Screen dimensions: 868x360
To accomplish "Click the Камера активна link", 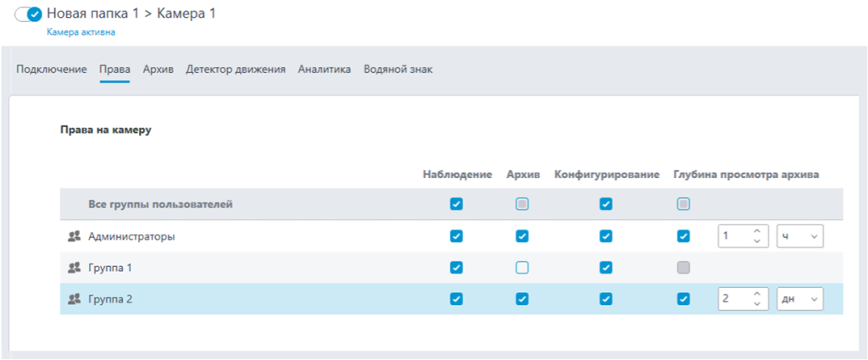I will point(81,32).
